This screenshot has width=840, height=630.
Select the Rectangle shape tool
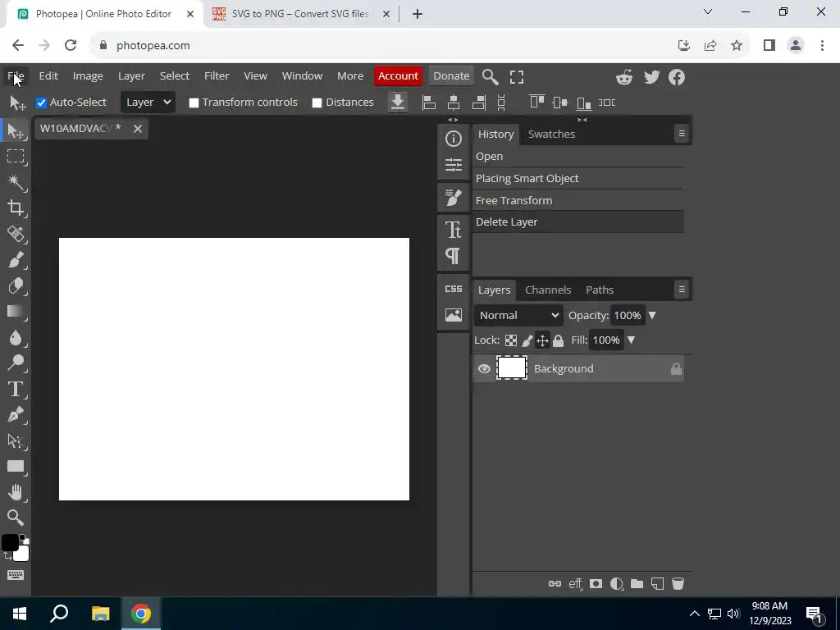coord(16,467)
